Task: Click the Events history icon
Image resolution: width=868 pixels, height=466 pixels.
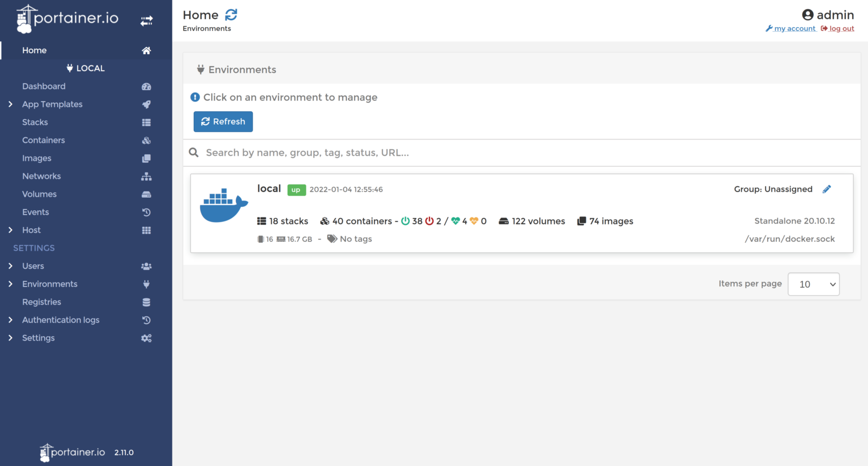Action: [146, 212]
